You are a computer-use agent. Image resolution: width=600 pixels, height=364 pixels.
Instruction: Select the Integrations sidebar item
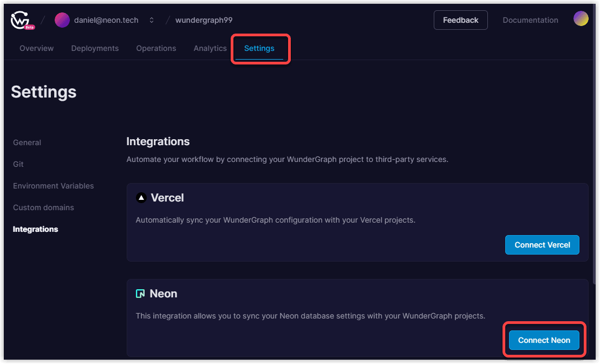click(35, 229)
